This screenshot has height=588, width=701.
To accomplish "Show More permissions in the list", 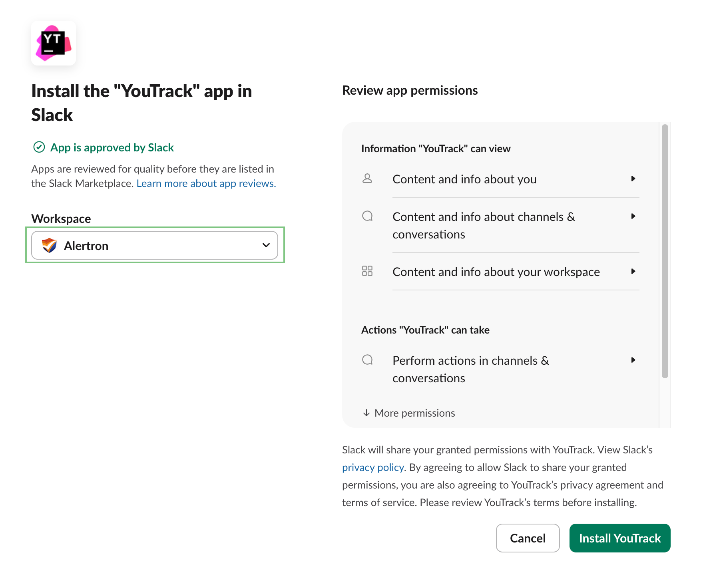I will tap(414, 413).
